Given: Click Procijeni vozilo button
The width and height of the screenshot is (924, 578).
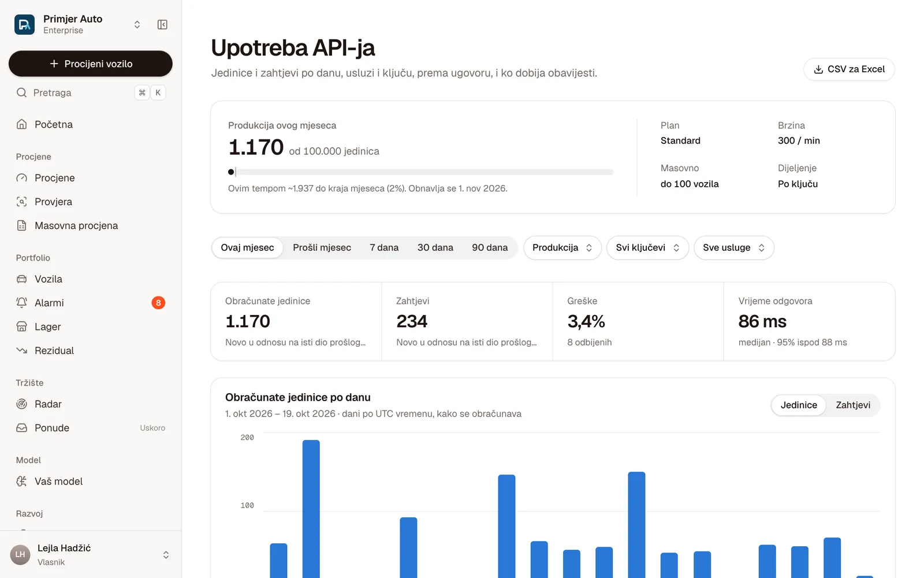Looking at the screenshot, I should click(91, 64).
